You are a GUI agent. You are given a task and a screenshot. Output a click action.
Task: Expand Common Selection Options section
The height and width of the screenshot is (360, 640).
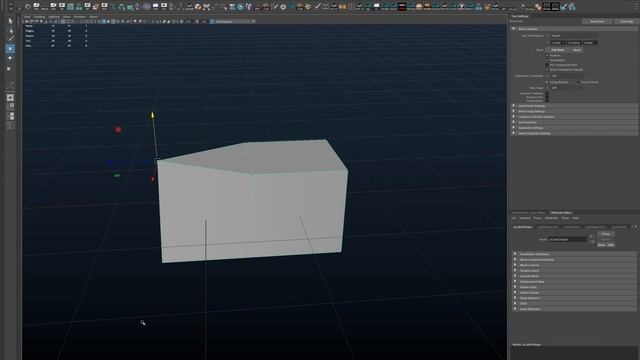click(x=575, y=117)
